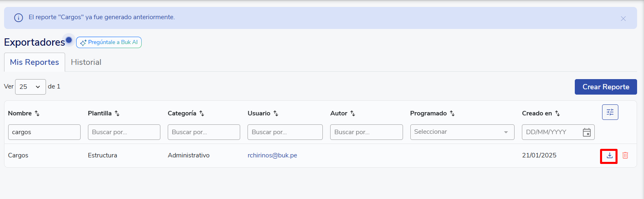Switch to the Historial tab
The image size is (644, 199).
click(86, 62)
